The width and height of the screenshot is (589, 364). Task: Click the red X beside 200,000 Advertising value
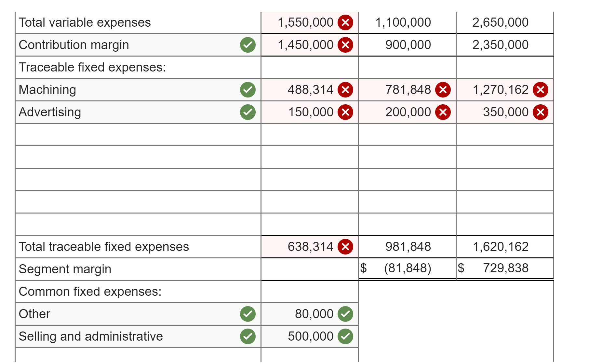tap(443, 112)
